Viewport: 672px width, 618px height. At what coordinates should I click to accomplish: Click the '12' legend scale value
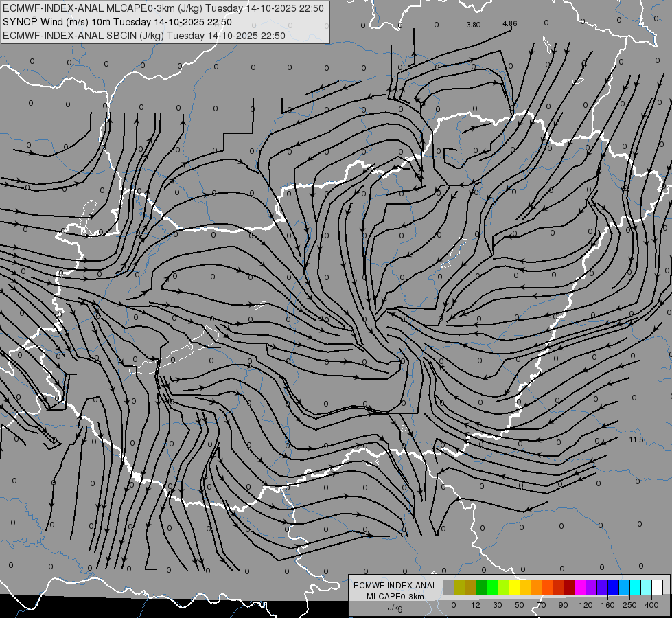tap(475, 605)
